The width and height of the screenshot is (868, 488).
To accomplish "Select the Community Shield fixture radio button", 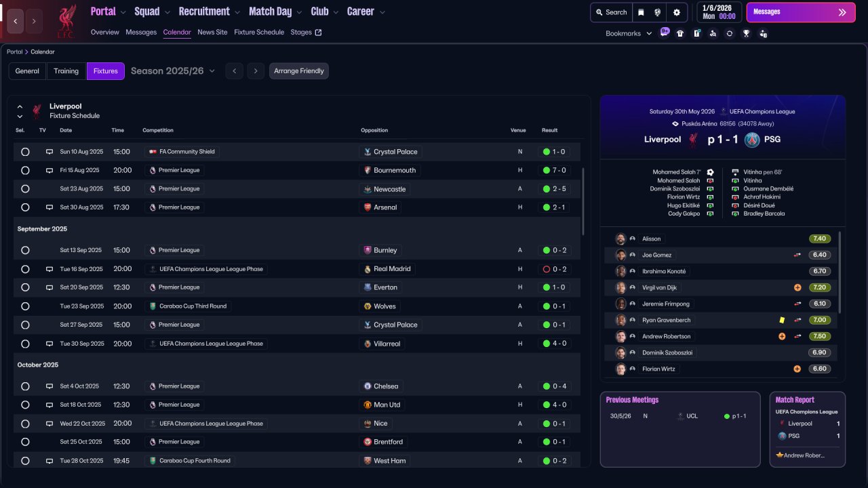I will pos(25,152).
